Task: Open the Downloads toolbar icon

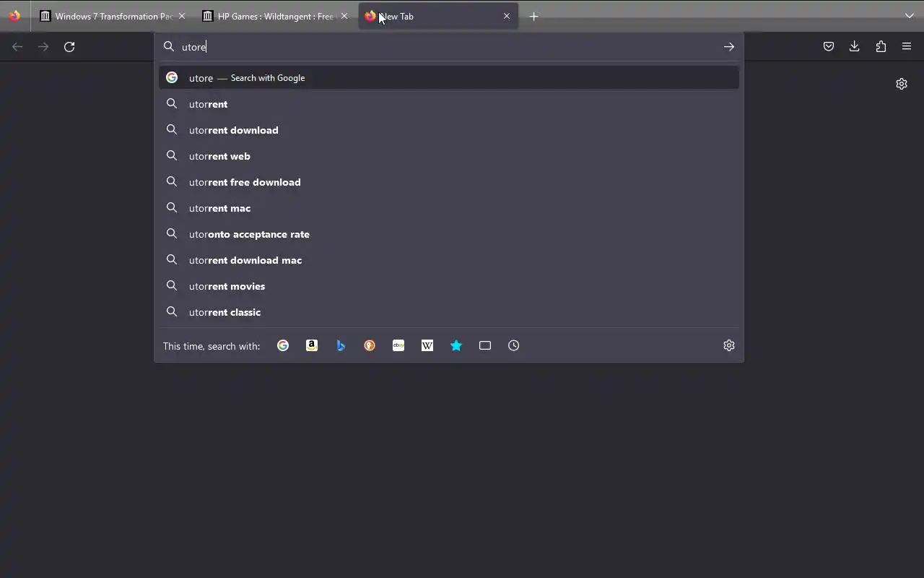Action: point(855,46)
